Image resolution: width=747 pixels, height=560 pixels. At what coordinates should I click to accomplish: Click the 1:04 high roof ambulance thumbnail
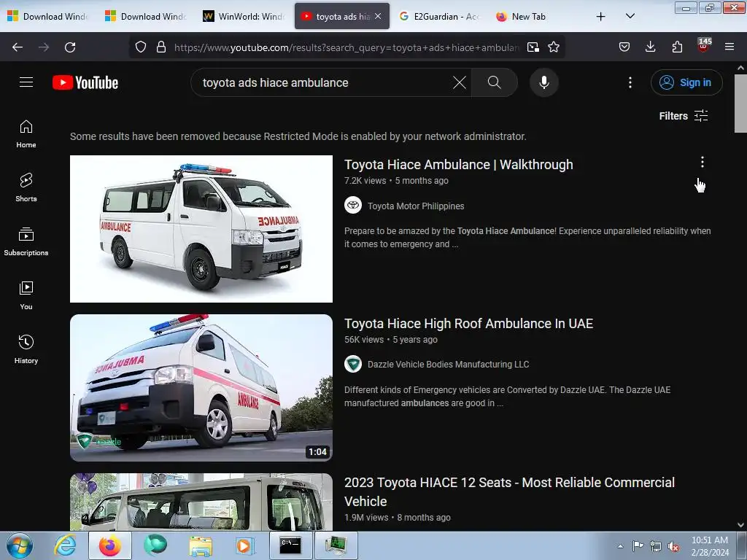click(x=201, y=388)
